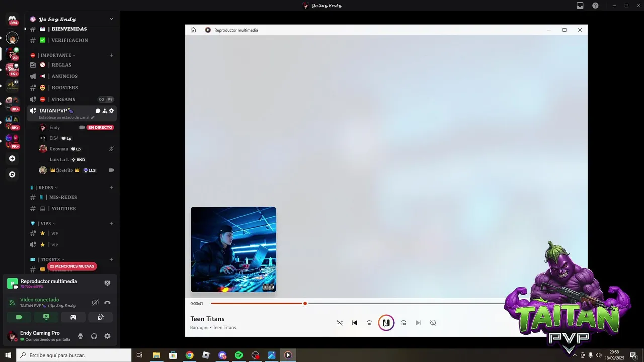
Task: Toggle repeat mode in media player
Action: tap(433, 323)
